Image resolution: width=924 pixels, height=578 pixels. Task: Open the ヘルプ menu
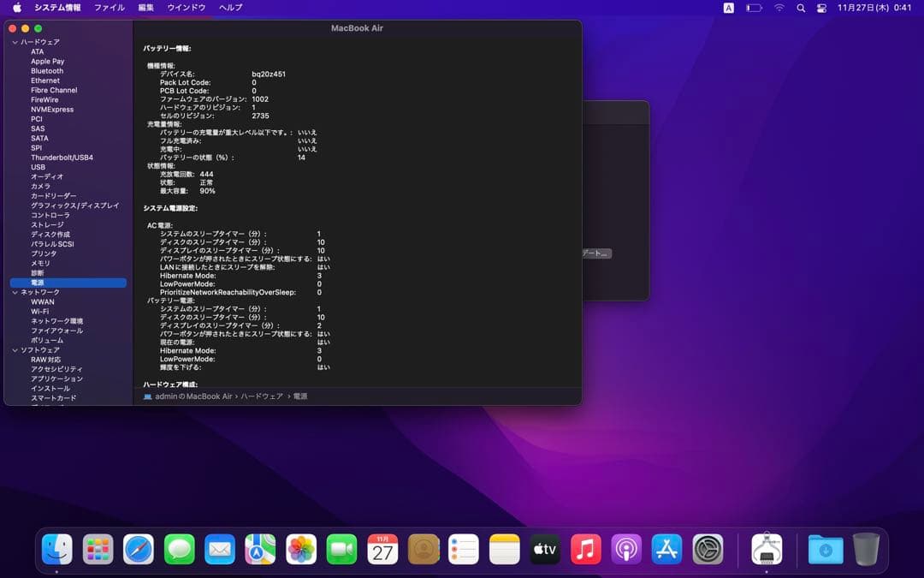tap(230, 8)
